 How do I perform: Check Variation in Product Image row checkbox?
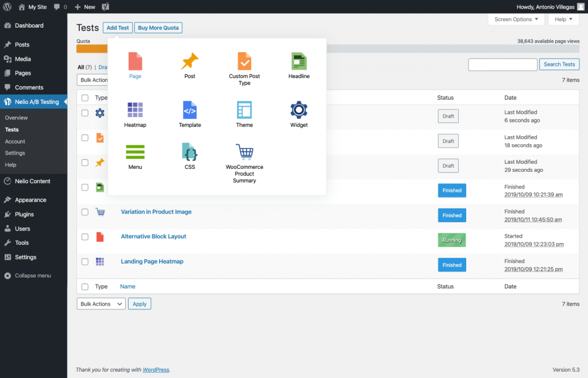[x=85, y=212]
